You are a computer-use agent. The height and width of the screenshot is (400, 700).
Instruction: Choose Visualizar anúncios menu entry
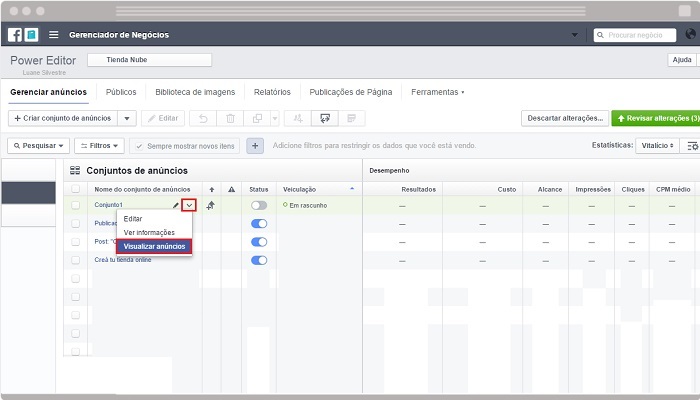click(154, 246)
